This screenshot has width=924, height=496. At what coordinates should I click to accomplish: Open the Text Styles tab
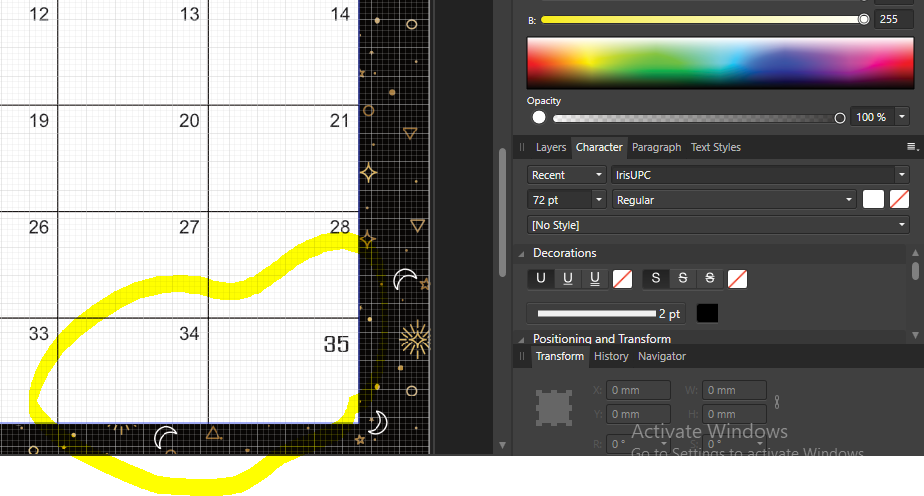pos(715,147)
